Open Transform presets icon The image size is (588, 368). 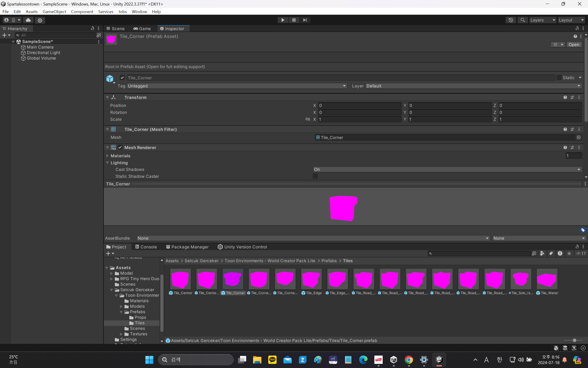[572, 97]
